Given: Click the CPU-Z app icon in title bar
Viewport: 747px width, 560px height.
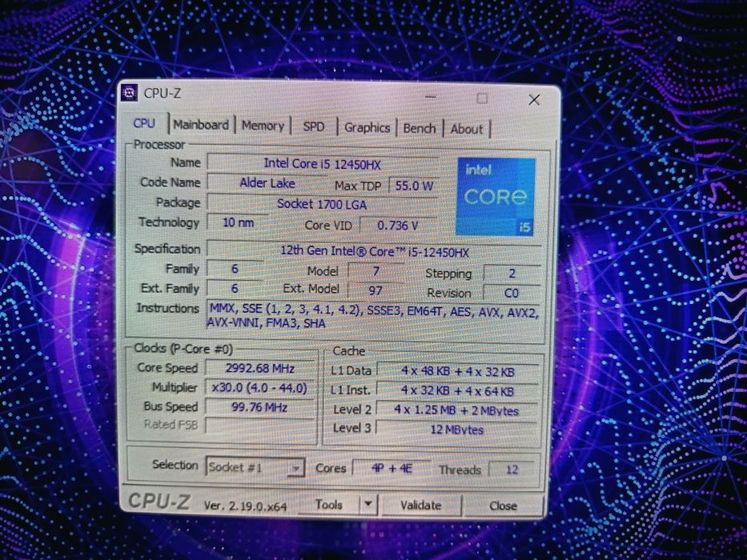Looking at the screenshot, I should pos(129,94).
